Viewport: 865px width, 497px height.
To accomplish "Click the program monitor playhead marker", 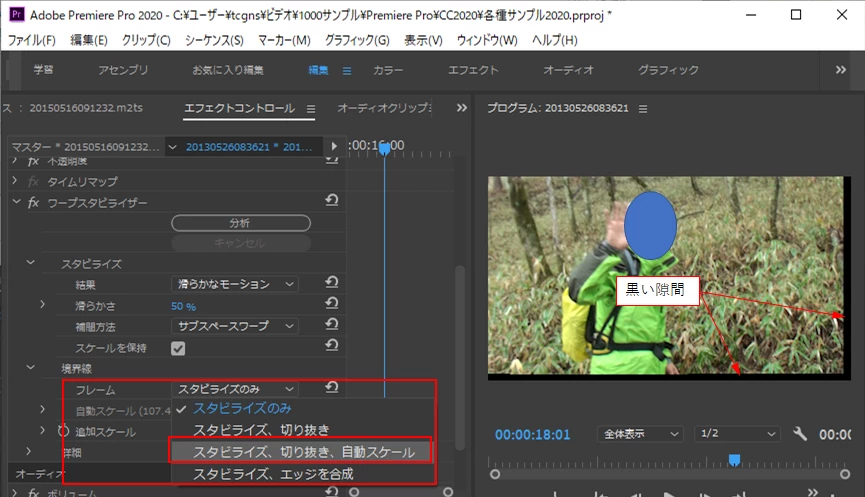I will coord(734,460).
